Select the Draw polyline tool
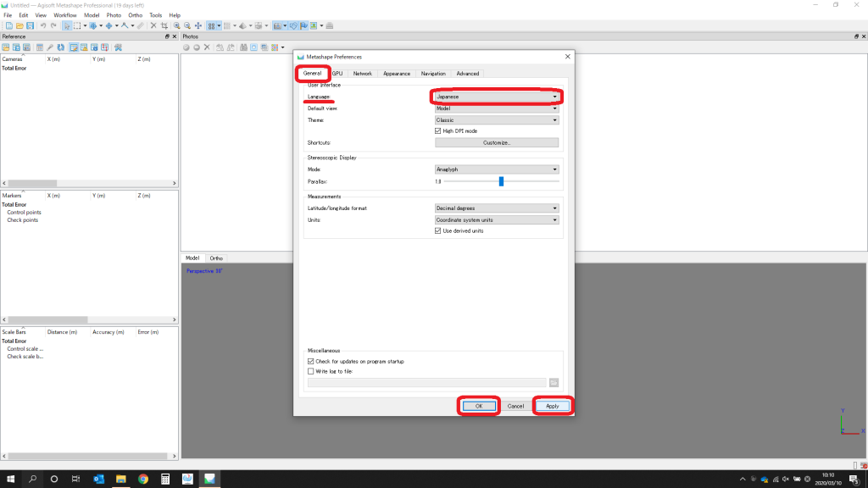868x488 pixels. [x=125, y=25]
